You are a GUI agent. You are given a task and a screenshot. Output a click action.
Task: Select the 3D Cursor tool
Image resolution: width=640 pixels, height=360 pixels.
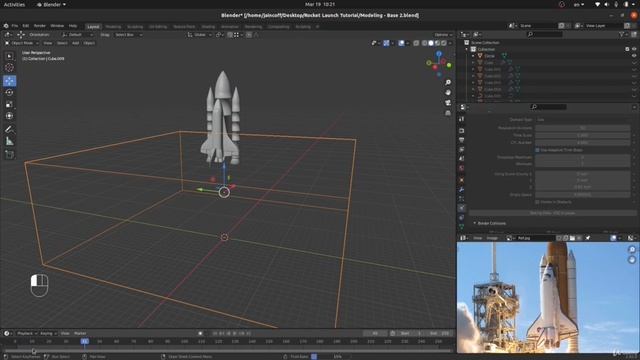point(9,68)
